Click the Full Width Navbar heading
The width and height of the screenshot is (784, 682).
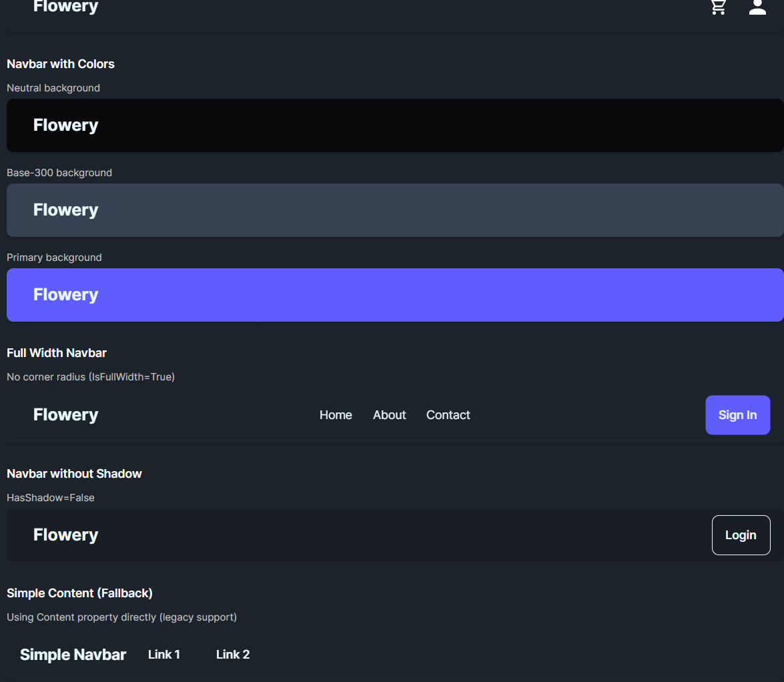click(57, 353)
